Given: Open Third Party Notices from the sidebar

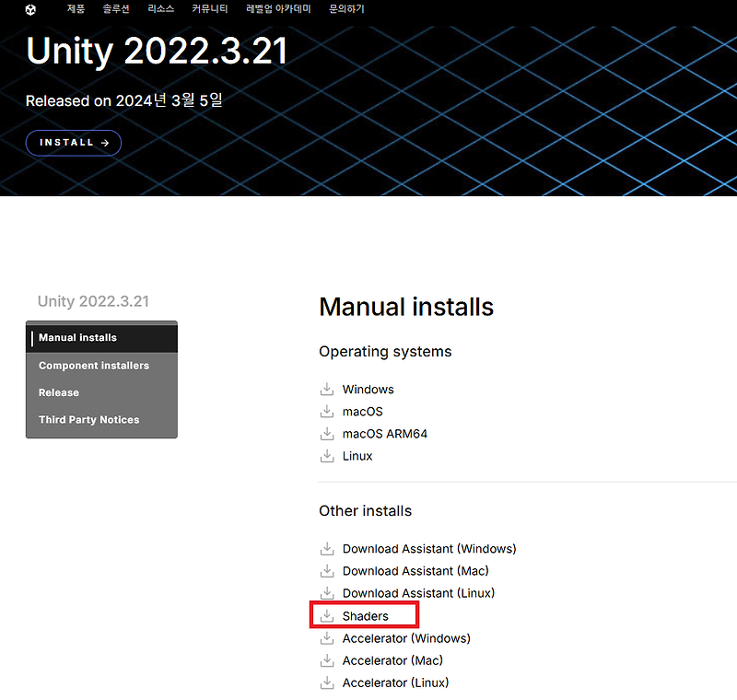Looking at the screenshot, I should click(x=88, y=419).
